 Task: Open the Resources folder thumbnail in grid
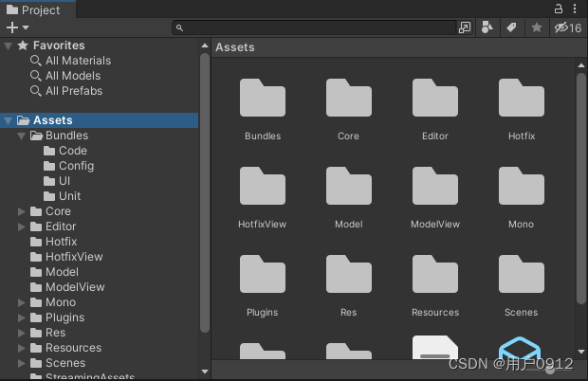(435, 274)
